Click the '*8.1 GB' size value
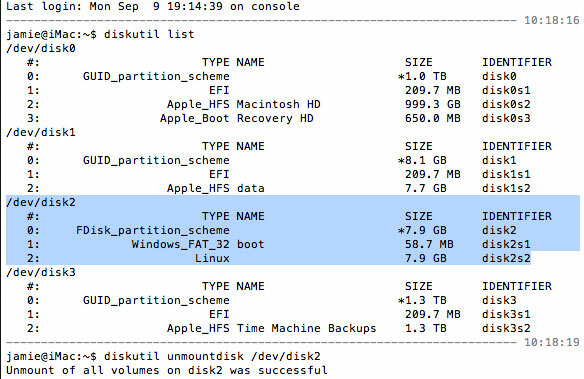This screenshot has width=584, height=379. [422, 160]
